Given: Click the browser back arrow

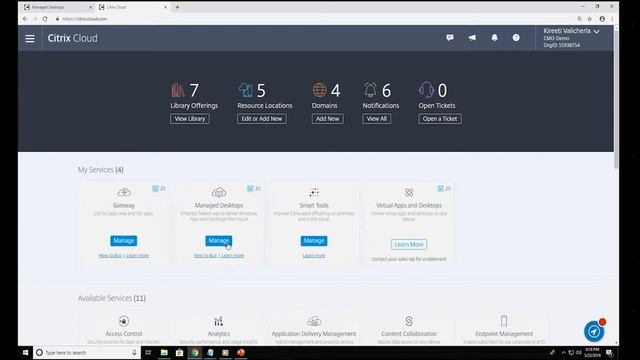Looking at the screenshot, I should (x=25, y=19).
